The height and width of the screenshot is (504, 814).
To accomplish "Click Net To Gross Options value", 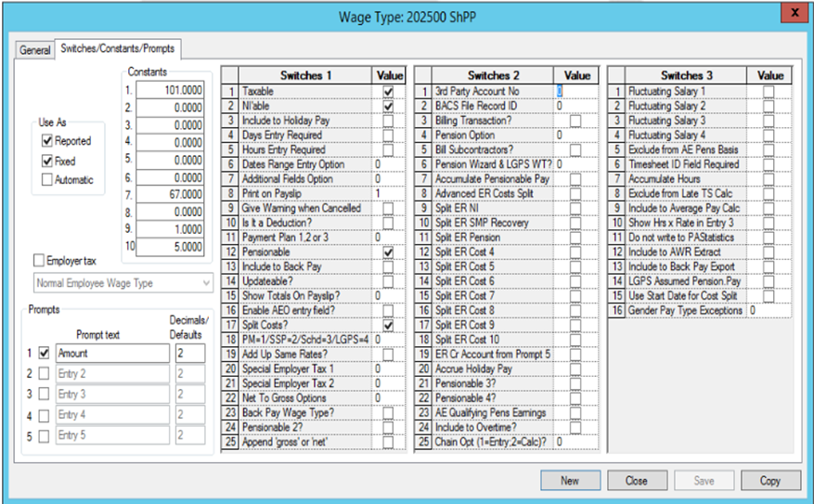I will [389, 398].
